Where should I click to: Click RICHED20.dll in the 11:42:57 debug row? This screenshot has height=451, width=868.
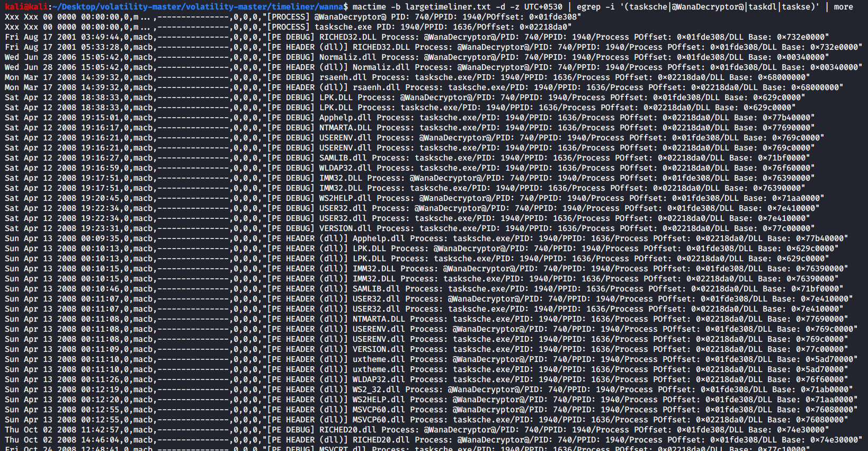[x=348, y=429]
